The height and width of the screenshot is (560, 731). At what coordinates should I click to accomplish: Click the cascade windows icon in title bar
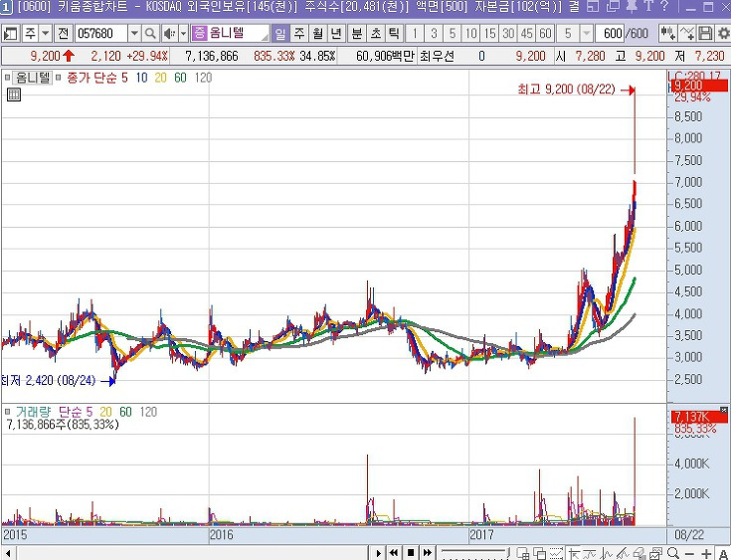613,7
